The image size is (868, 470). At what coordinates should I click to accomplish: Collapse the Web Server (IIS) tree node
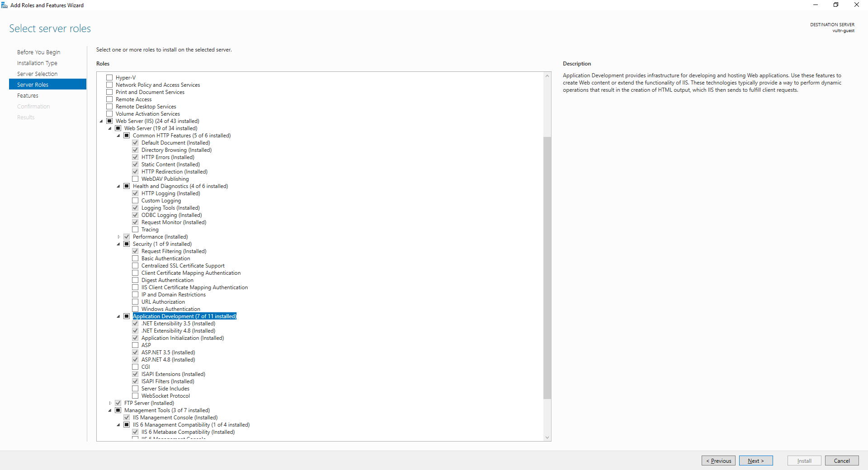tap(101, 121)
